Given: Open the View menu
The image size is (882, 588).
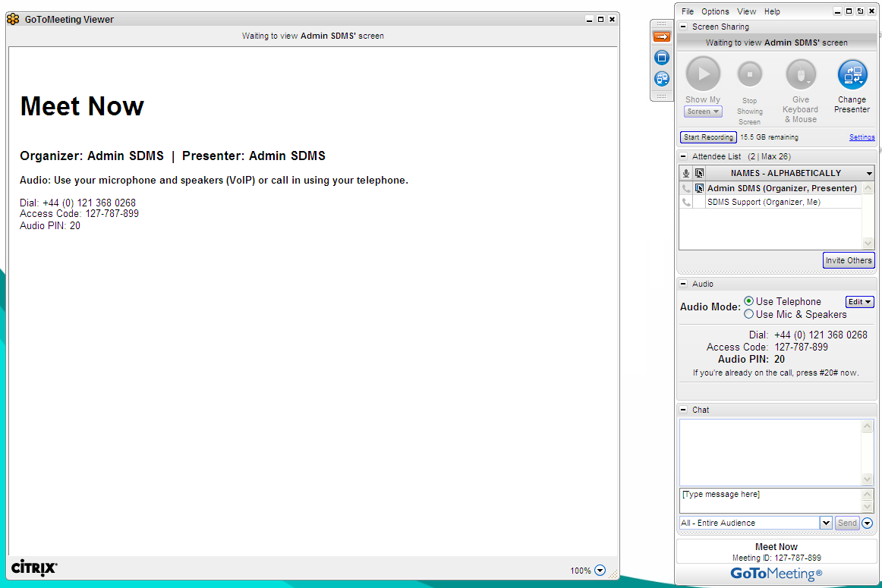Looking at the screenshot, I should 746,11.
